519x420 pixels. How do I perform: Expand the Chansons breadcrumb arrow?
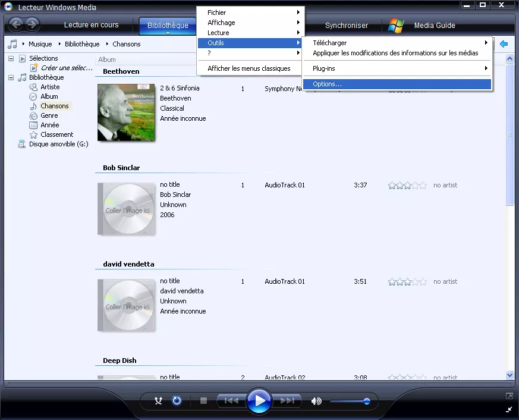(107, 43)
